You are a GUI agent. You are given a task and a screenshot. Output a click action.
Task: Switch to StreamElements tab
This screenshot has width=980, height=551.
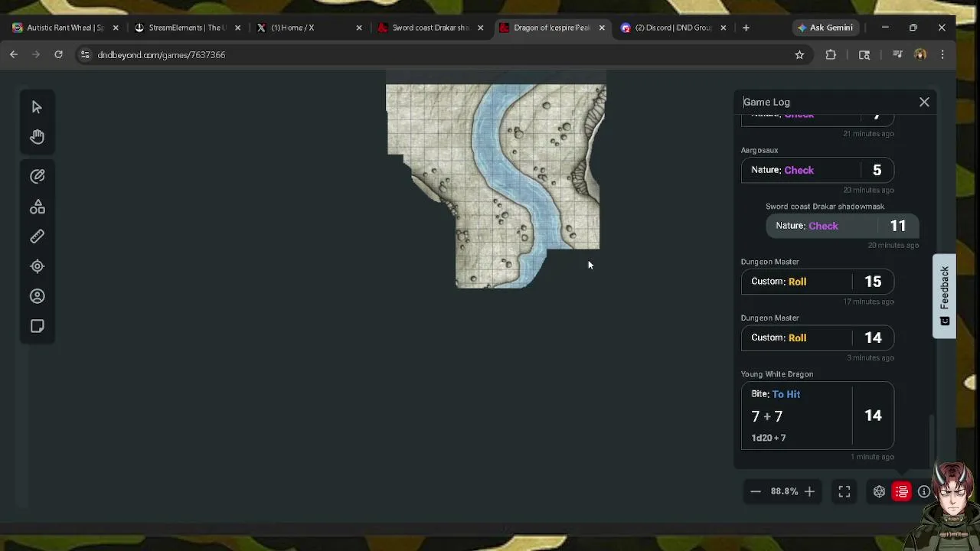[188, 28]
